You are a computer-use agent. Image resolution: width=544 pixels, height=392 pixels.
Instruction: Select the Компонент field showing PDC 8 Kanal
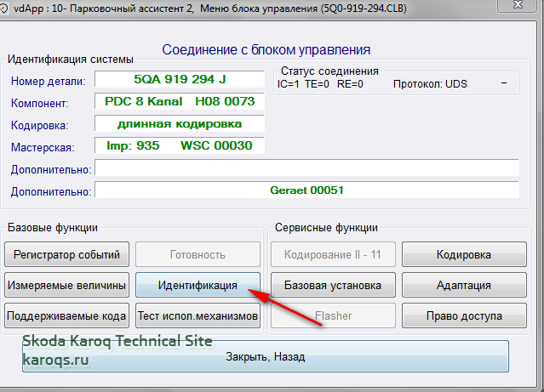pyautogui.click(x=179, y=102)
